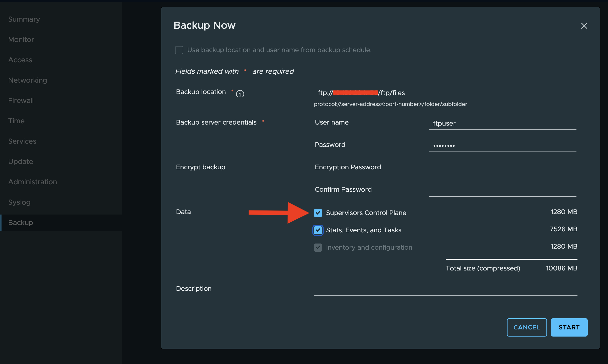Click the Total size (compressed) label
The height and width of the screenshot is (364, 608).
[483, 268]
